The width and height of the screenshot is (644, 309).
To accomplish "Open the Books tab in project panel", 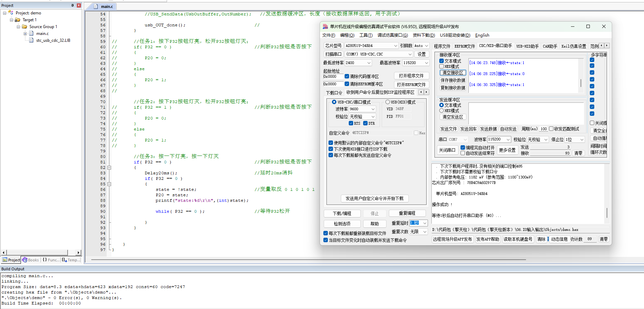I will [31, 260].
